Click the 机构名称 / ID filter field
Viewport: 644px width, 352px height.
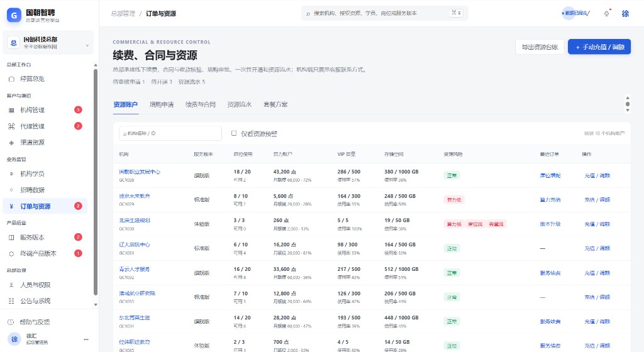coord(170,133)
